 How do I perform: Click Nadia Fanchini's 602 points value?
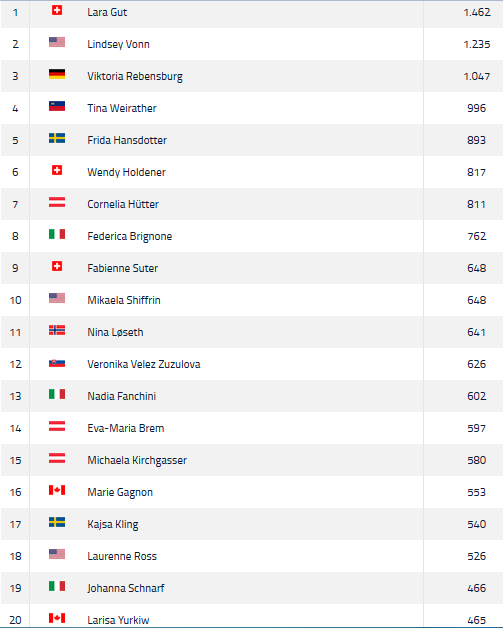click(477, 396)
